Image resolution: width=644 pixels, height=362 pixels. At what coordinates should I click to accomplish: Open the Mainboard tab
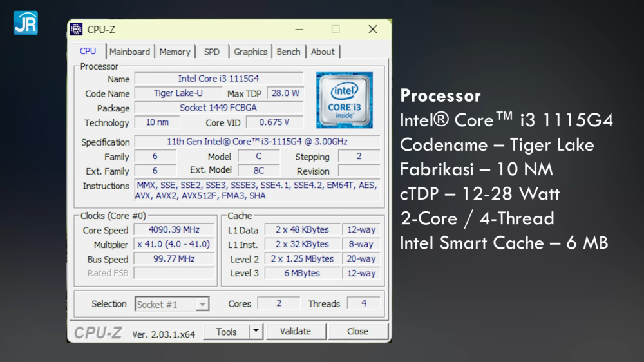click(129, 52)
